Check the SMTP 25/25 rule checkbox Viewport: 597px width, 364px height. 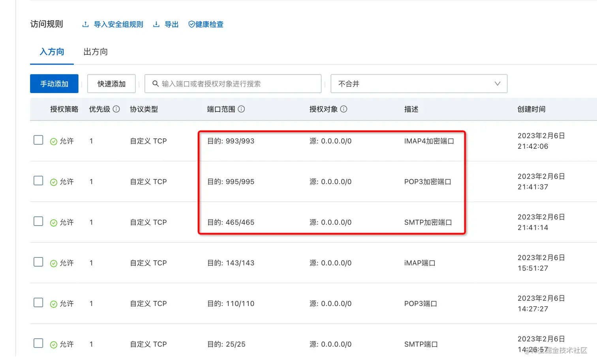[38, 343]
